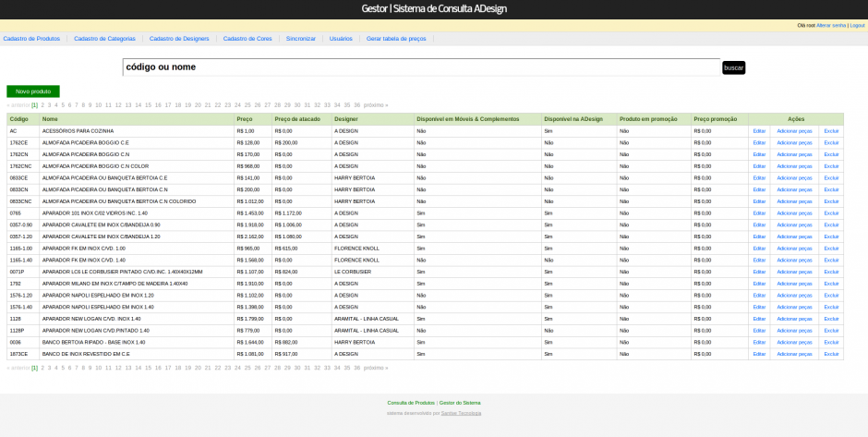Open Cadastro de Cores page

click(x=247, y=39)
